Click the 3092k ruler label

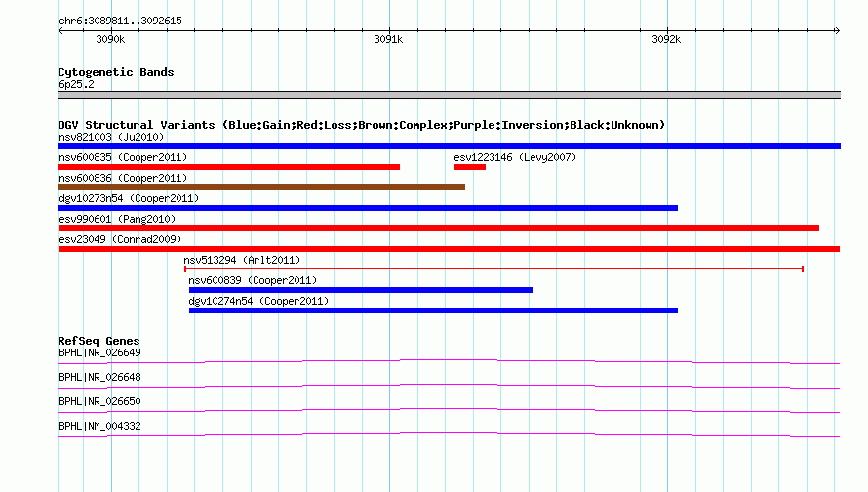[x=666, y=39]
